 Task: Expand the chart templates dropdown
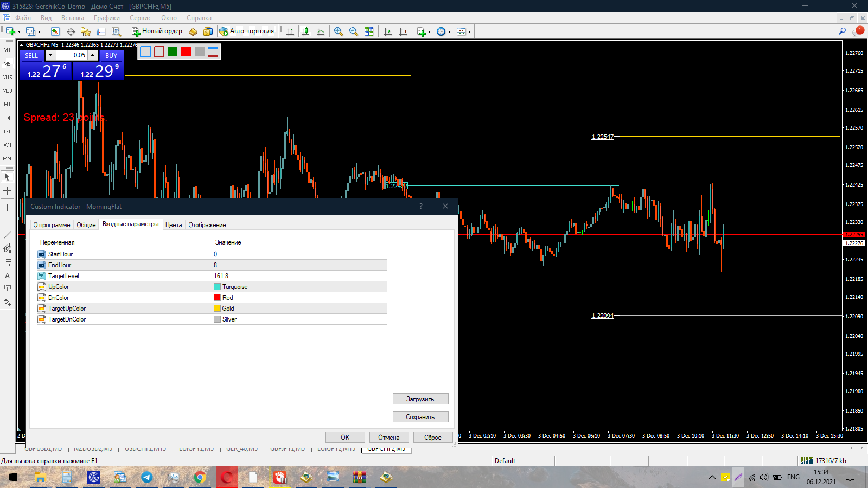click(x=469, y=31)
